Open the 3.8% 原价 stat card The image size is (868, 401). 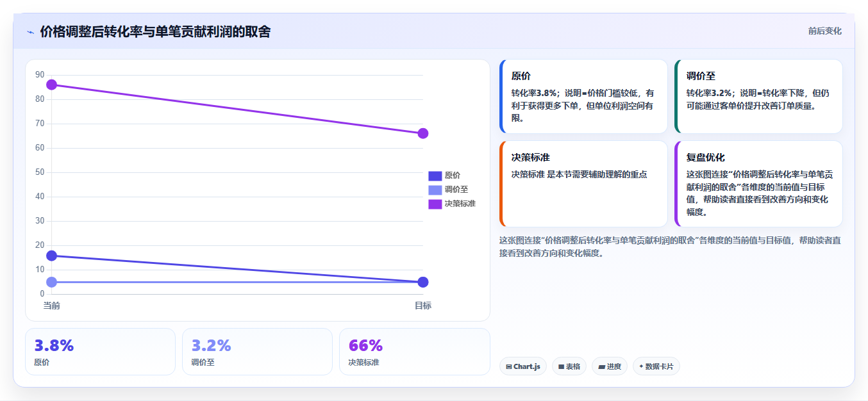point(100,352)
